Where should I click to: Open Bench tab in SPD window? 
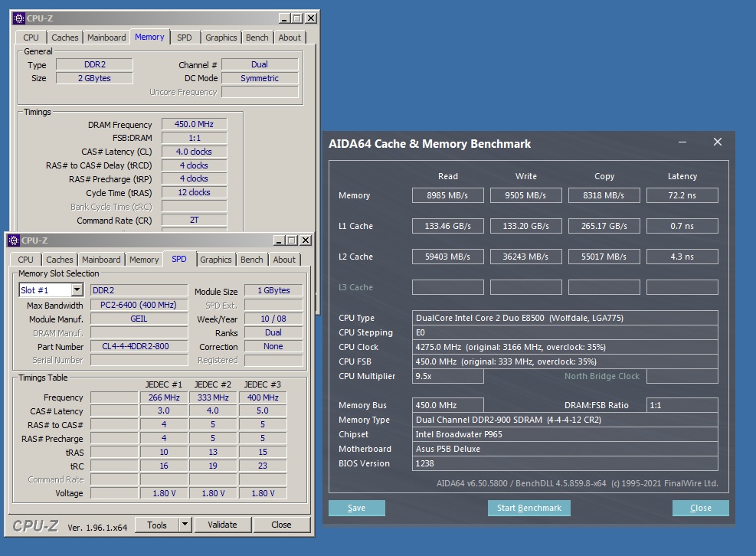point(252,260)
